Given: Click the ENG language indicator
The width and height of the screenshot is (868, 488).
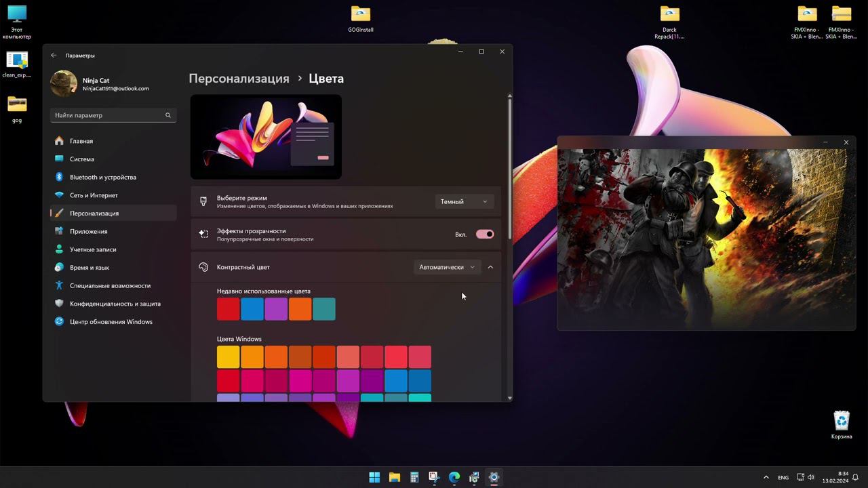Looking at the screenshot, I should (x=783, y=478).
